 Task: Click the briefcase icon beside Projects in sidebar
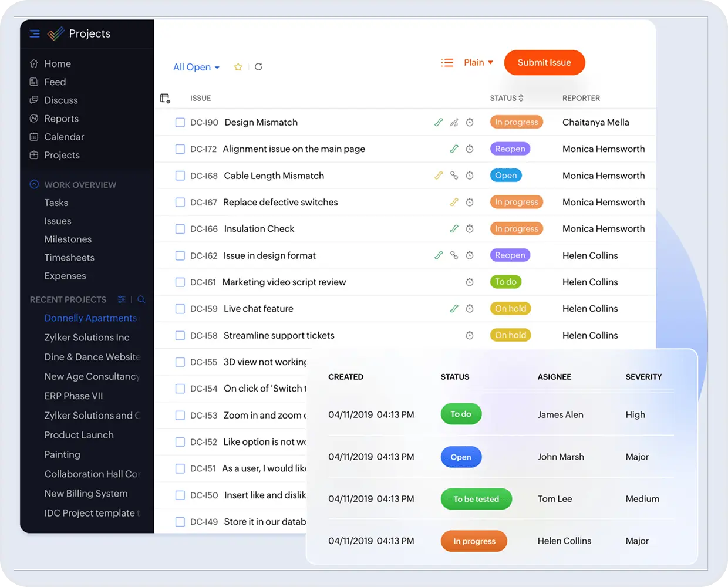tap(34, 155)
